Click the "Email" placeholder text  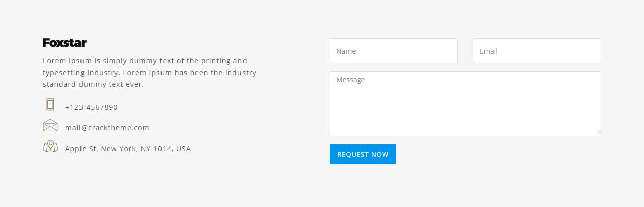(x=488, y=51)
